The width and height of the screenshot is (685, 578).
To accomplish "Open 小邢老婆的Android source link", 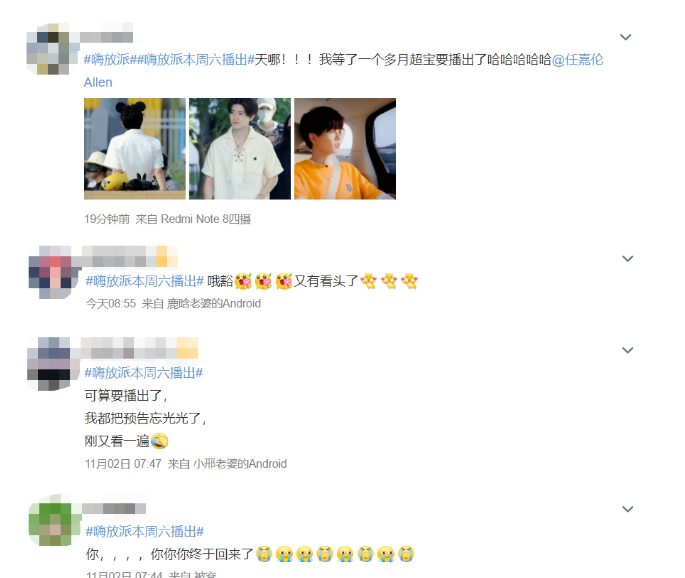I will click(240, 464).
